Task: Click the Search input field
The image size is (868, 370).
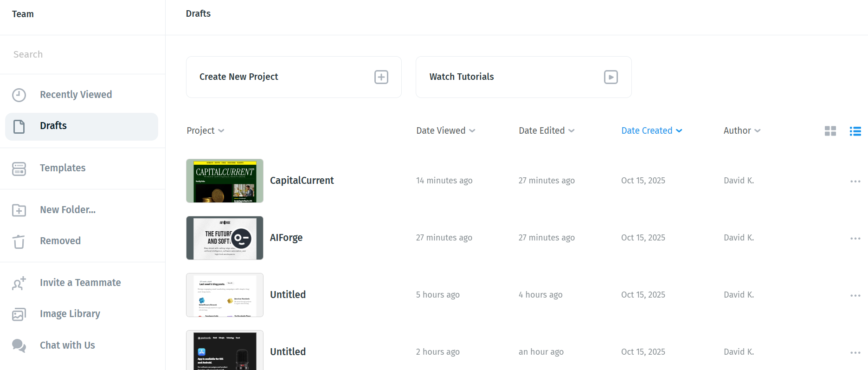Action: point(83,54)
